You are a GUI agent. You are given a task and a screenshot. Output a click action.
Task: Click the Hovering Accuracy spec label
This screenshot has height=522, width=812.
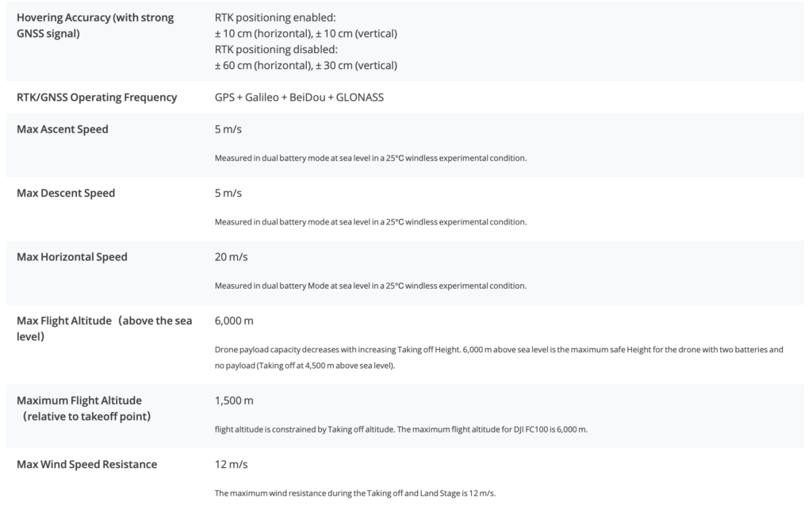pyautogui.click(x=95, y=25)
